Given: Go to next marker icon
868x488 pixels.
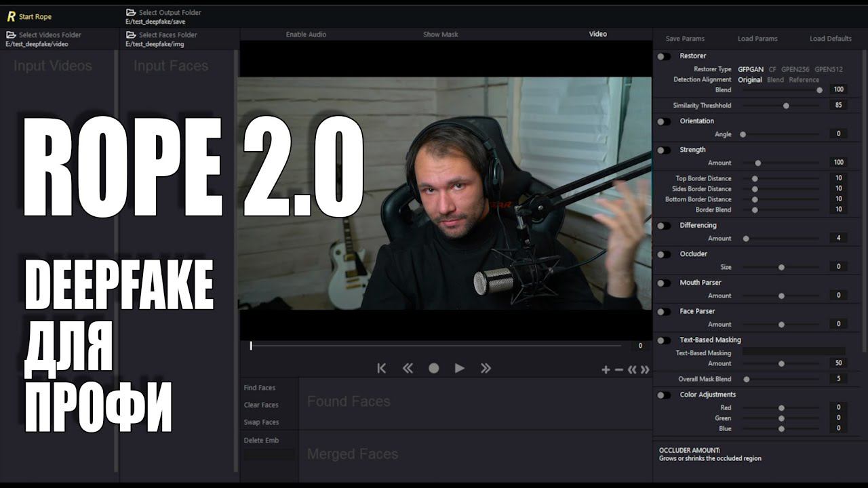Looking at the screenshot, I should (645, 369).
